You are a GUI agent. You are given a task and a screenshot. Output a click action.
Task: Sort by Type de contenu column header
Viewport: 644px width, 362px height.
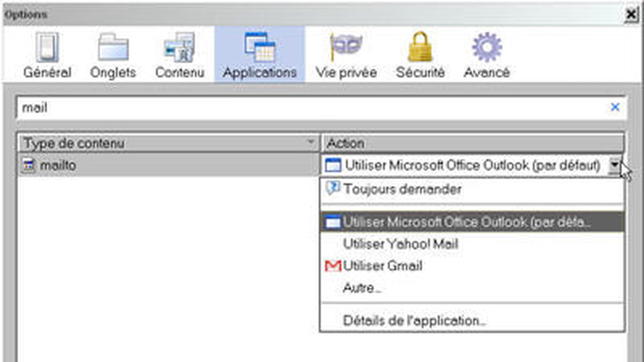point(169,143)
